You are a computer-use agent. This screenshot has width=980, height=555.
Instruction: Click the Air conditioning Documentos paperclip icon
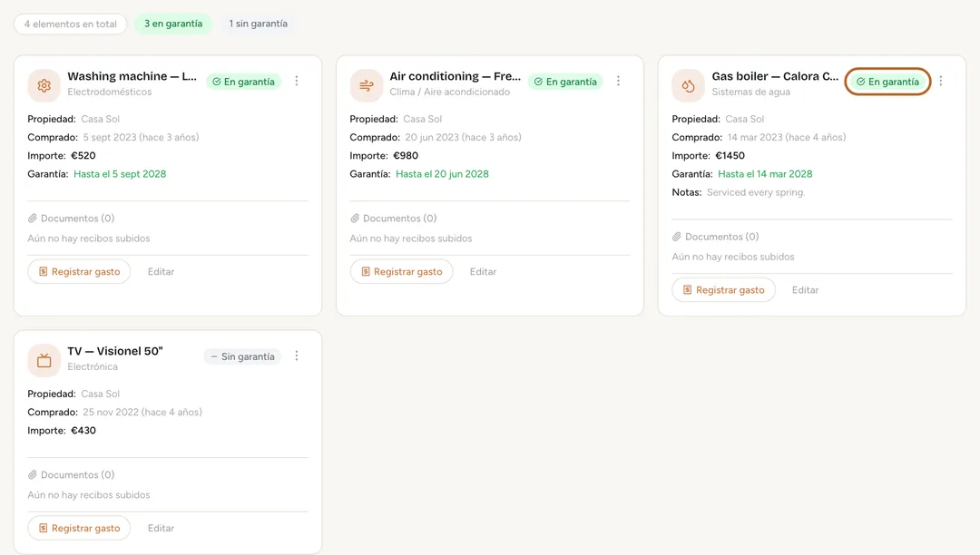tap(355, 219)
